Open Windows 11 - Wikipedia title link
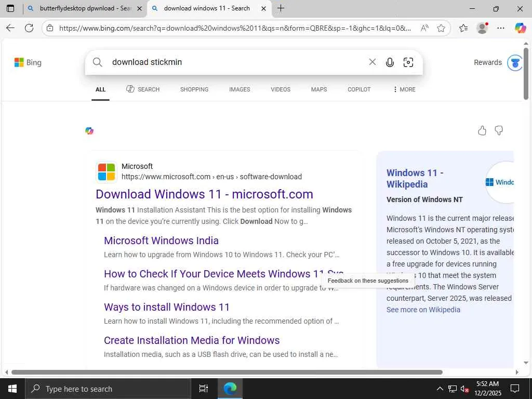Viewport: 532px width, 399px height. coord(415,179)
